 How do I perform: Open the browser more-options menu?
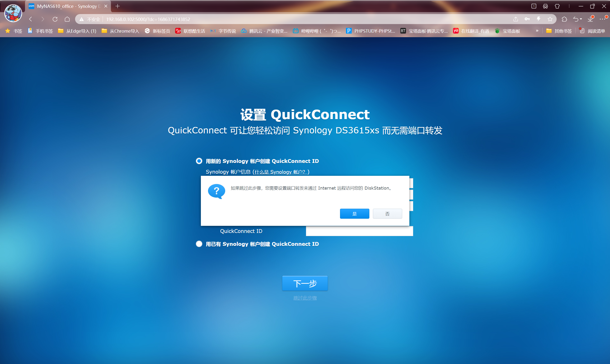(x=603, y=19)
